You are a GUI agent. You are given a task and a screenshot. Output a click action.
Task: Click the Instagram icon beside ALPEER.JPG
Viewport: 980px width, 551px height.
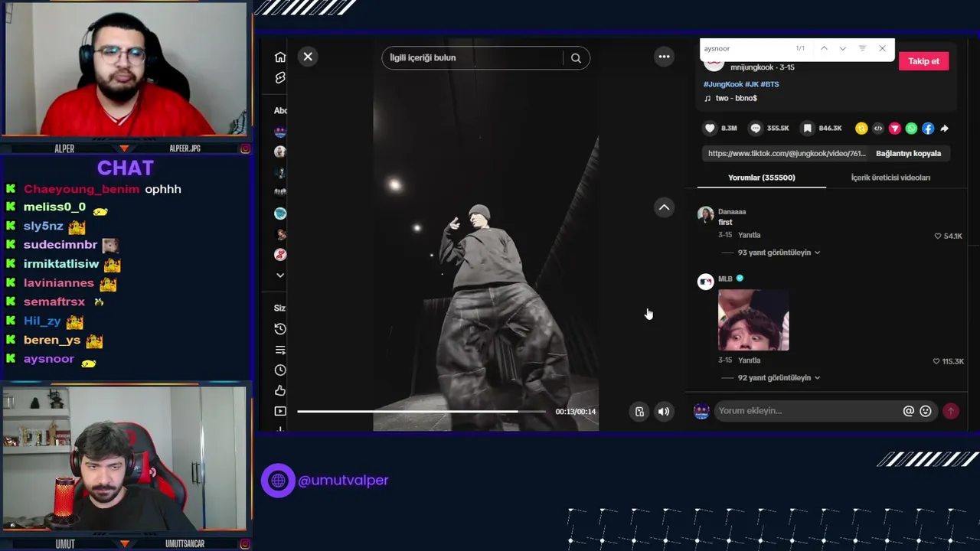tap(245, 148)
